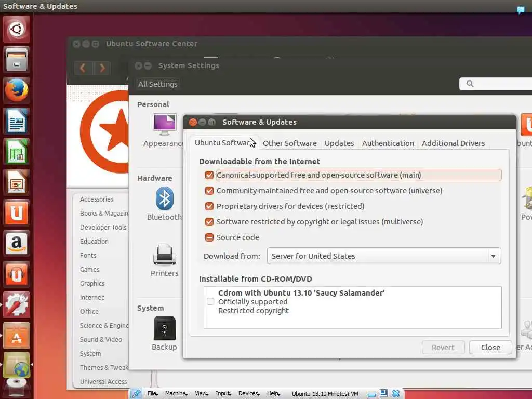Uncheck Proprietary drivers (restricted)

[x=209, y=206]
